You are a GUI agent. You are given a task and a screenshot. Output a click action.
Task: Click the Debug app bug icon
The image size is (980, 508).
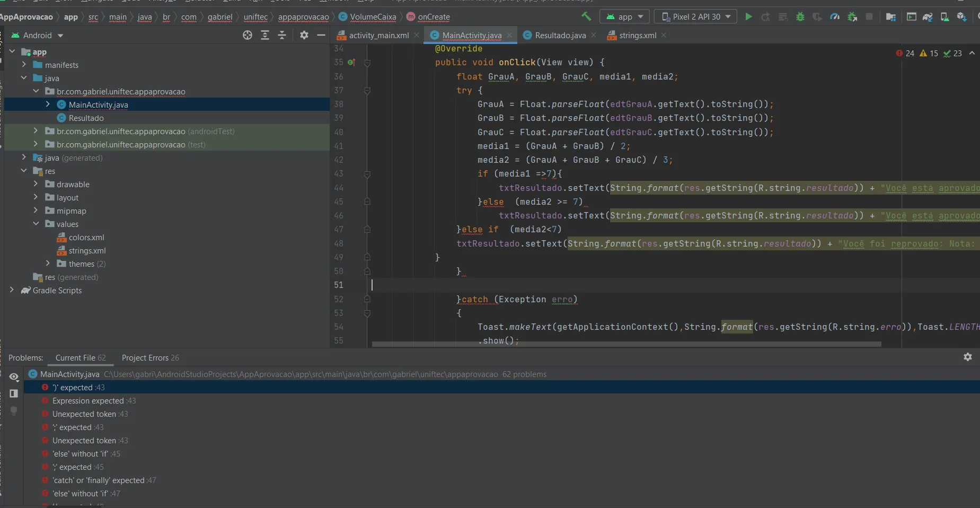[x=800, y=17]
